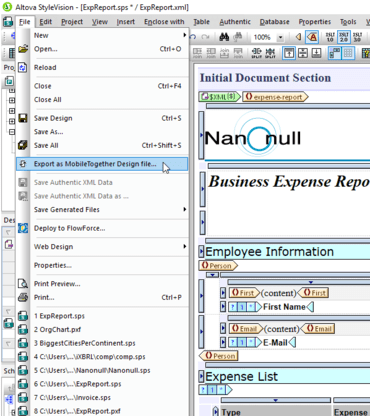Open recent file 1 ExpReport.sps
This screenshot has width=370, height=416.
pos(102,316)
